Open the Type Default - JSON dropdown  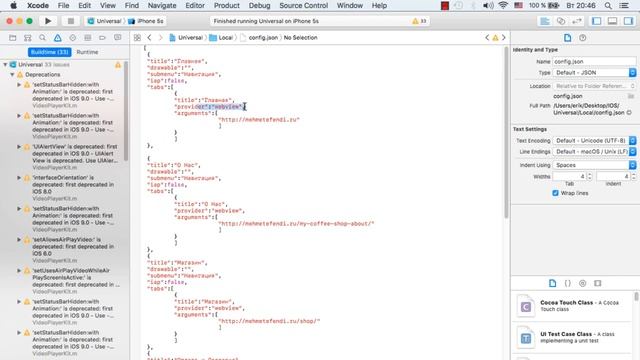(594, 73)
